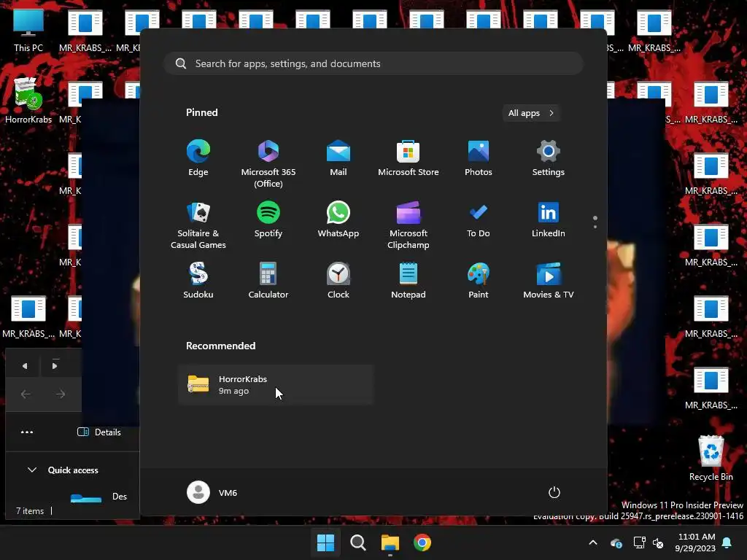Launch Microsoft 365 (Office) app

pyautogui.click(x=268, y=163)
